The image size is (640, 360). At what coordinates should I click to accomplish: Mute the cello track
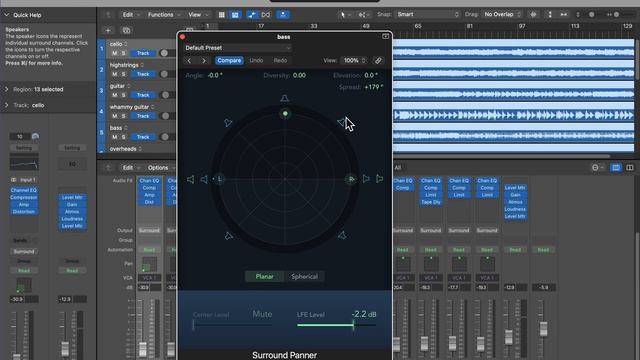(114, 53)
